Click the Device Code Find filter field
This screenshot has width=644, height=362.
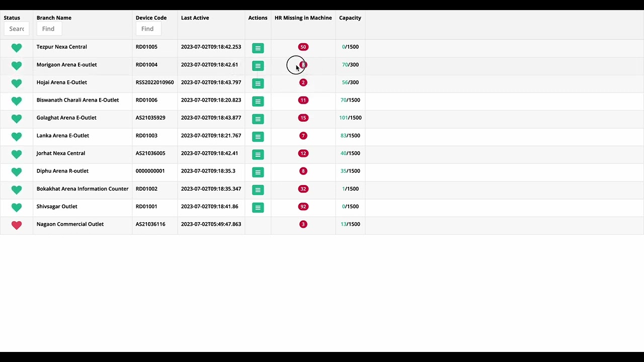[x=148, y=29]
